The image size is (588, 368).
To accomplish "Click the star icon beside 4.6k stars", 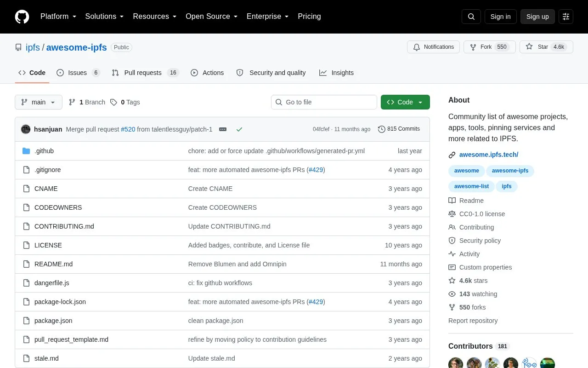I will click(x=452, y=281).
